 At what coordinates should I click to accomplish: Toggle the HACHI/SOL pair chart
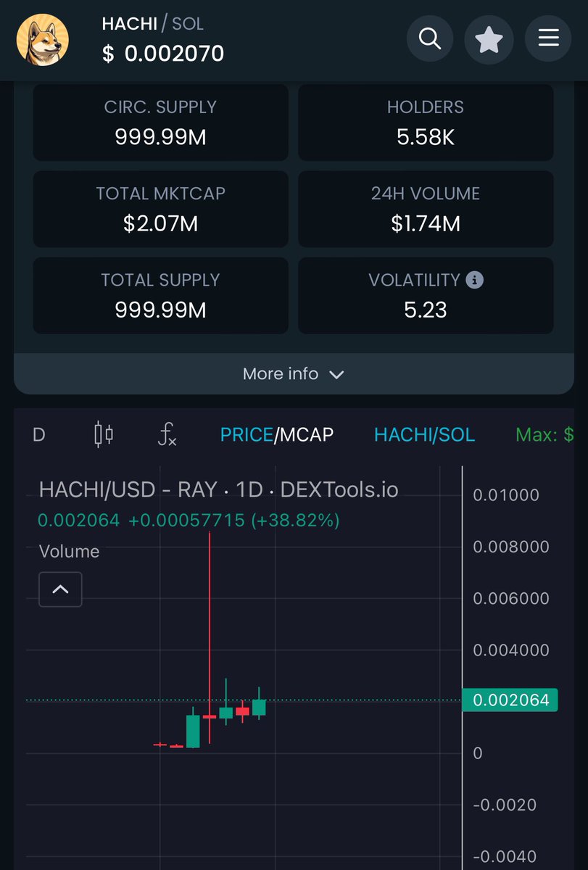(x=424, y=434)
